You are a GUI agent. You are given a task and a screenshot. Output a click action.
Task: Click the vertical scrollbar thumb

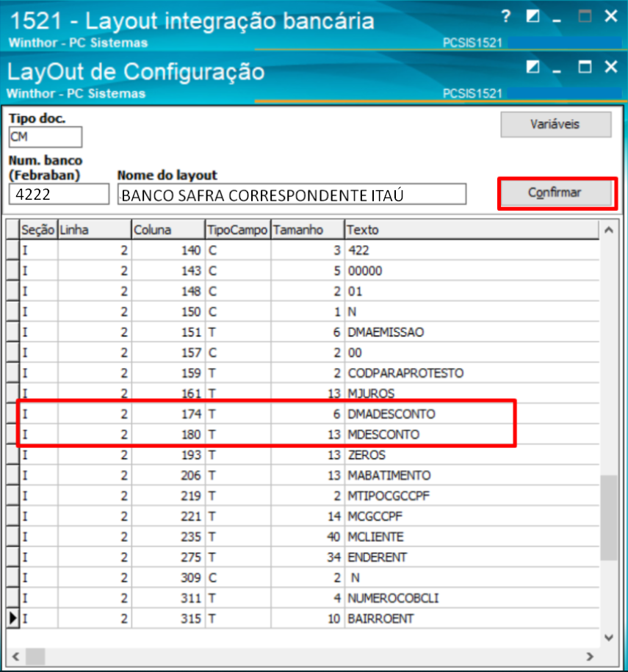(609, 517)
